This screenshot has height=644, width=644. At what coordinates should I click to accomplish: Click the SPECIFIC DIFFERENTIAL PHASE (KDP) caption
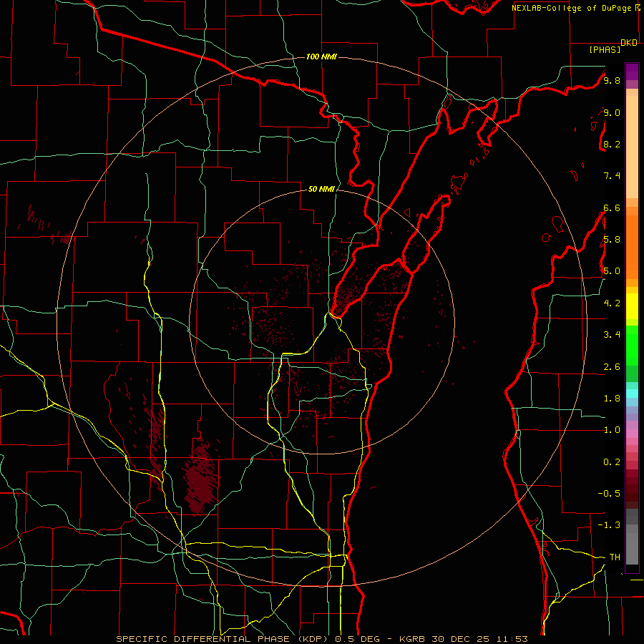pos(224,639)
